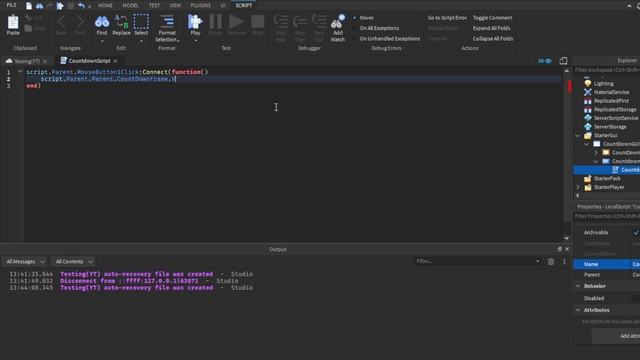Click the Name property row

point(607,264)
